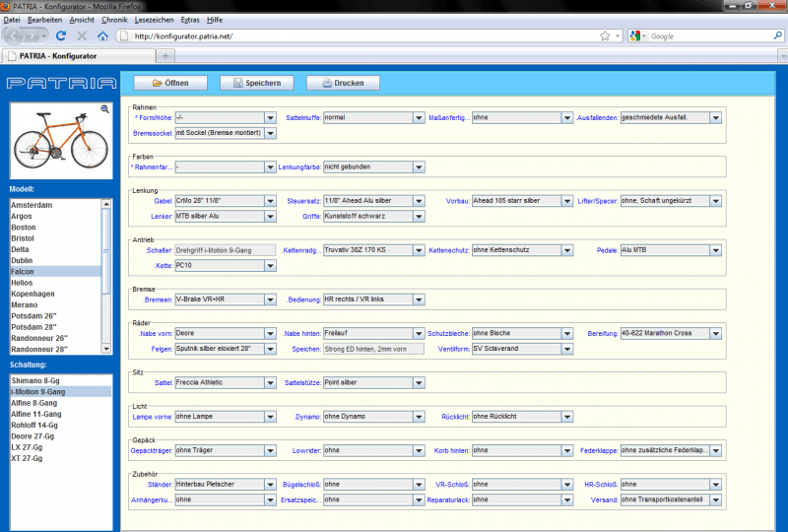Expand the Lampe vorne dropdown

[x=270, y=417]
